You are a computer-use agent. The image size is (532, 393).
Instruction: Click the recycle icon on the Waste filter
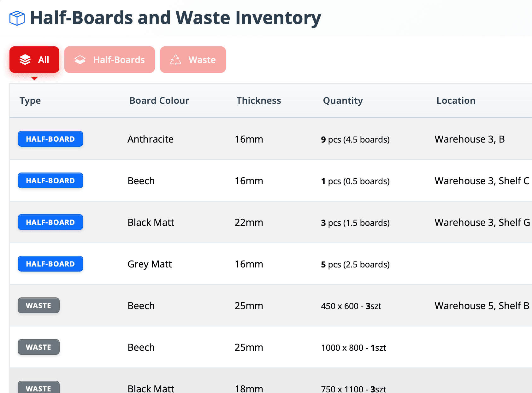coord(176,59)
